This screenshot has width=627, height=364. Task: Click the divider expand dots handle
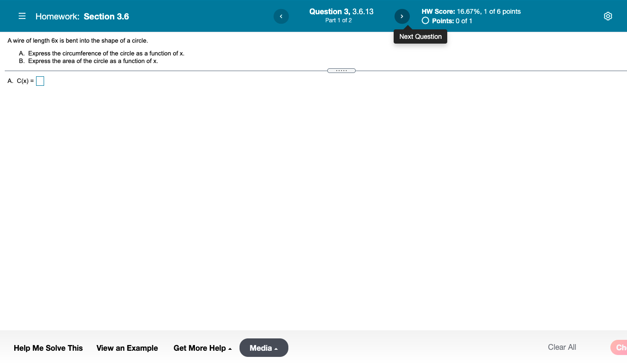(341, 71)
